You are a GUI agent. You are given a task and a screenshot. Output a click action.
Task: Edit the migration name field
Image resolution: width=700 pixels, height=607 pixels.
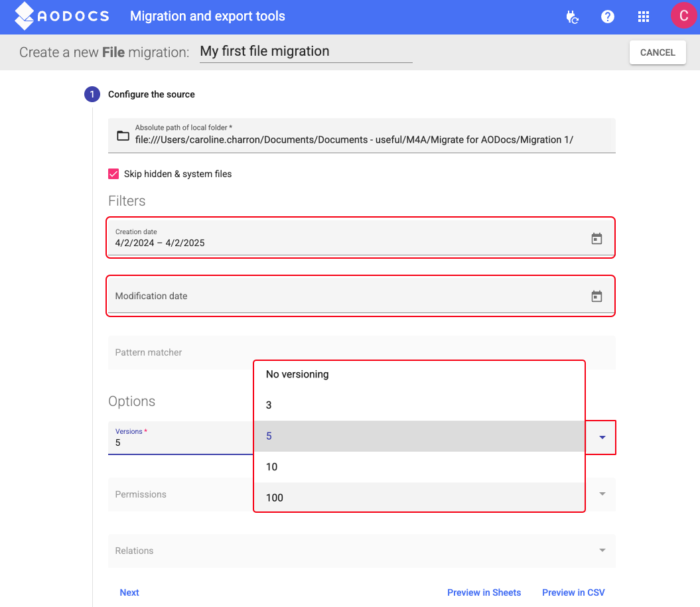point(306,52)
